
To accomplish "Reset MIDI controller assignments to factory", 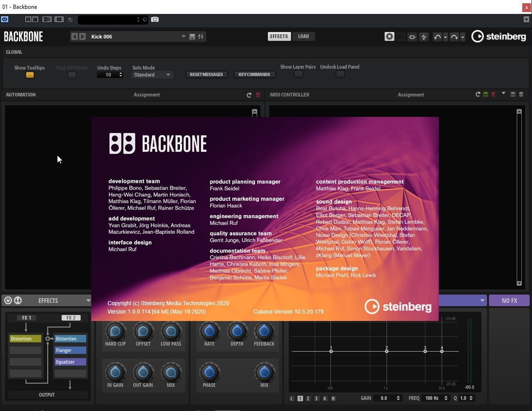I will coord(478,94).
